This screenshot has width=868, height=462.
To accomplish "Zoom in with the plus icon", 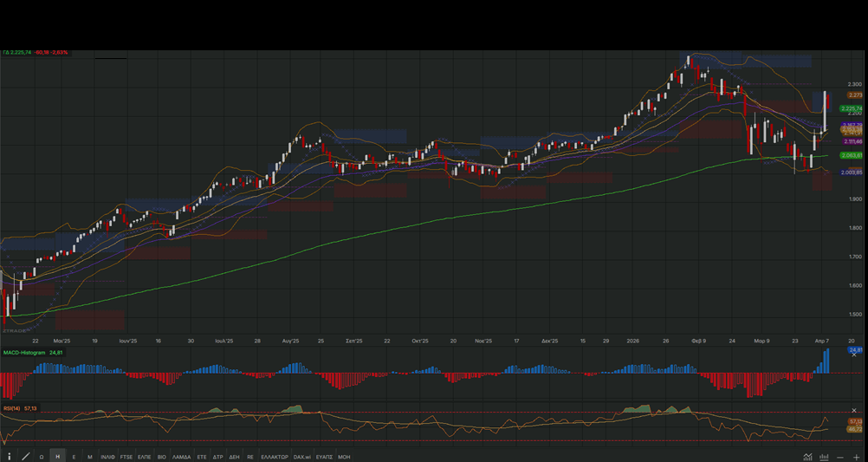I will pos(857,457).
